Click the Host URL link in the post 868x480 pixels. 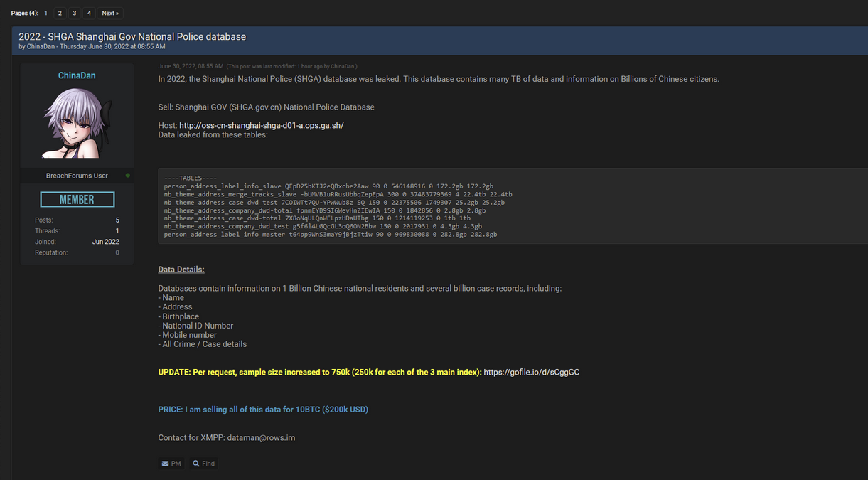coord(262,125)
